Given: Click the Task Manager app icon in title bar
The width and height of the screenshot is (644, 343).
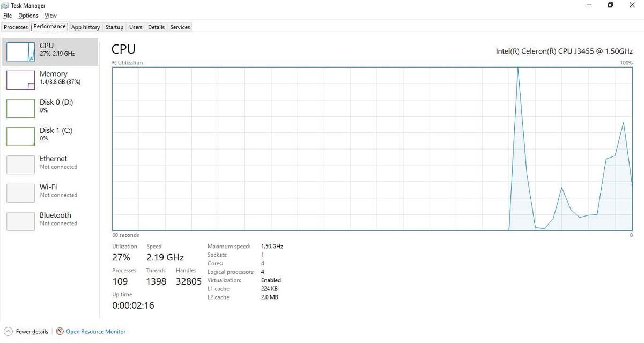Looking at the screenshot, I should pyautogui.click(x=6, y=5).
